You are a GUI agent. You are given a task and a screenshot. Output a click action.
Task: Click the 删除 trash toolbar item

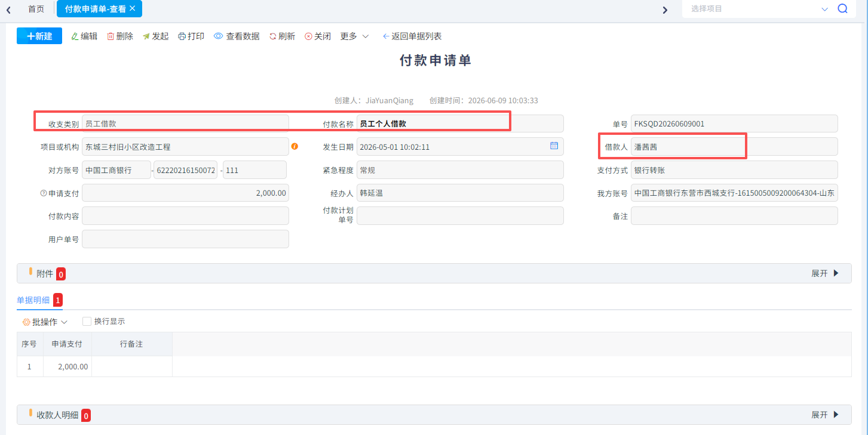[x=120, y=36]
